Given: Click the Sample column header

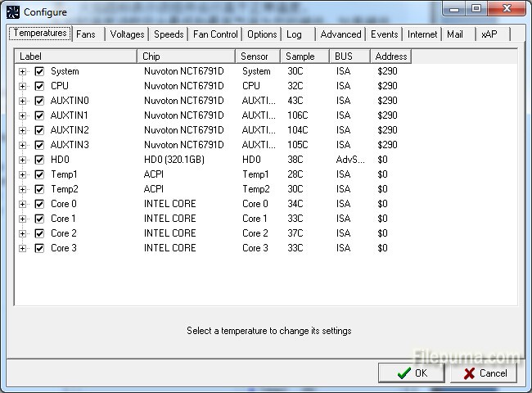Looking at the screenshot, I should coord(304,56).
